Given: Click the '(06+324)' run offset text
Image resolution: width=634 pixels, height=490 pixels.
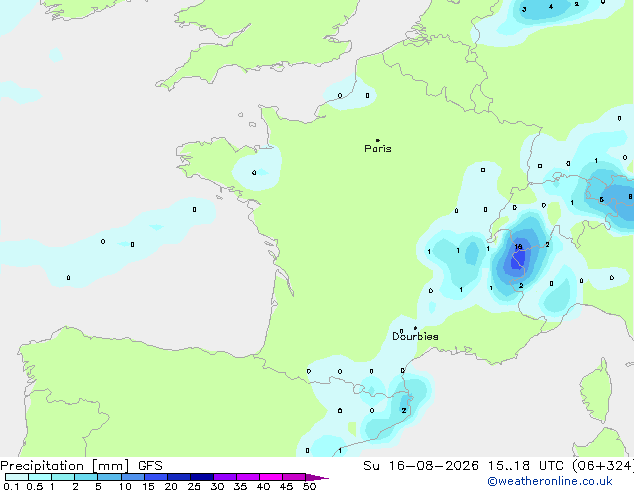Looking at the screenshot, I should point(603,466).
